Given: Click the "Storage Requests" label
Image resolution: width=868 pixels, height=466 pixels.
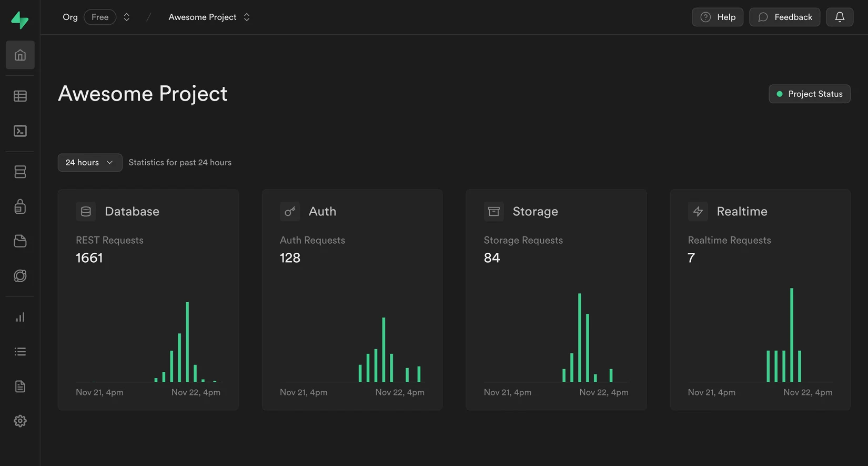Looking at the screenshot, I should 523,240.
